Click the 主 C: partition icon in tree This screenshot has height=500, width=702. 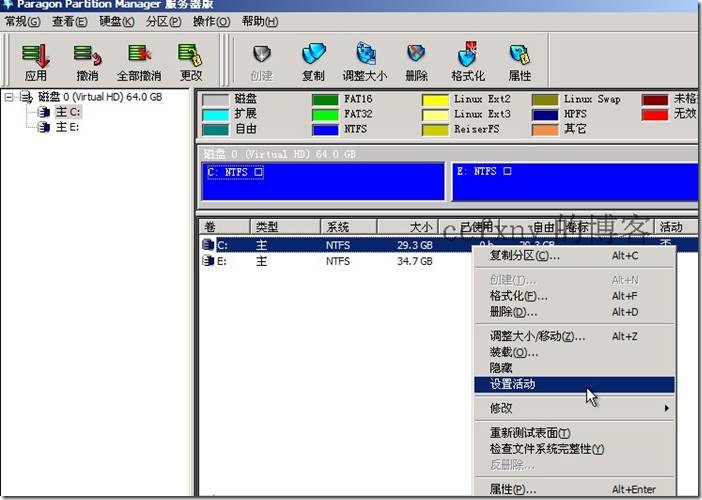click(x=43, y=112)
